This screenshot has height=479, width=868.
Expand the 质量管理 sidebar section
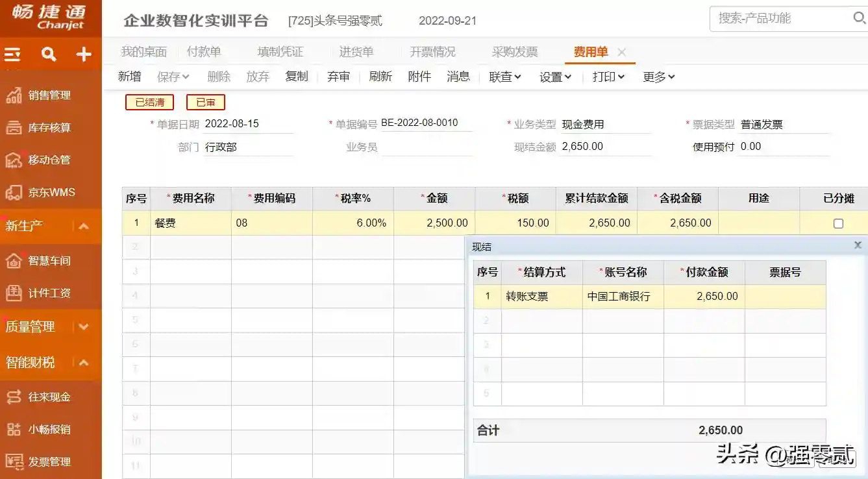pos(84,327)
